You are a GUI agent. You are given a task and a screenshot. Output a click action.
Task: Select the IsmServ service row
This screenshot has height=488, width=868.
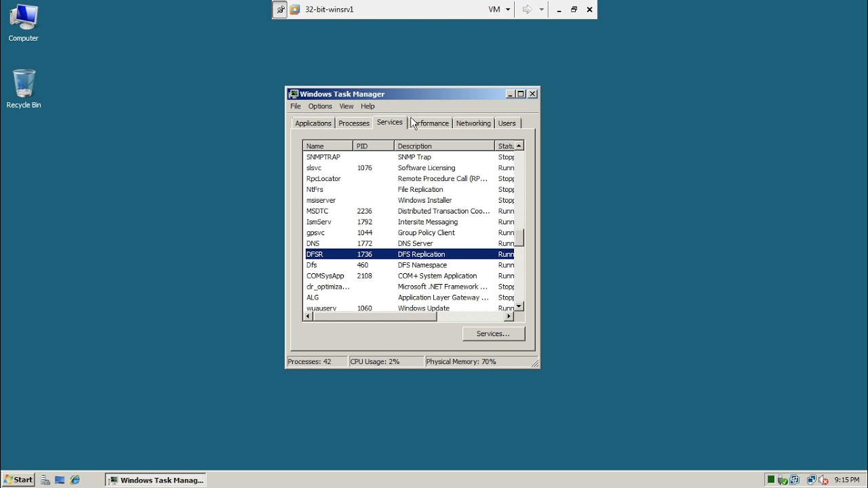tap(408, 222)
